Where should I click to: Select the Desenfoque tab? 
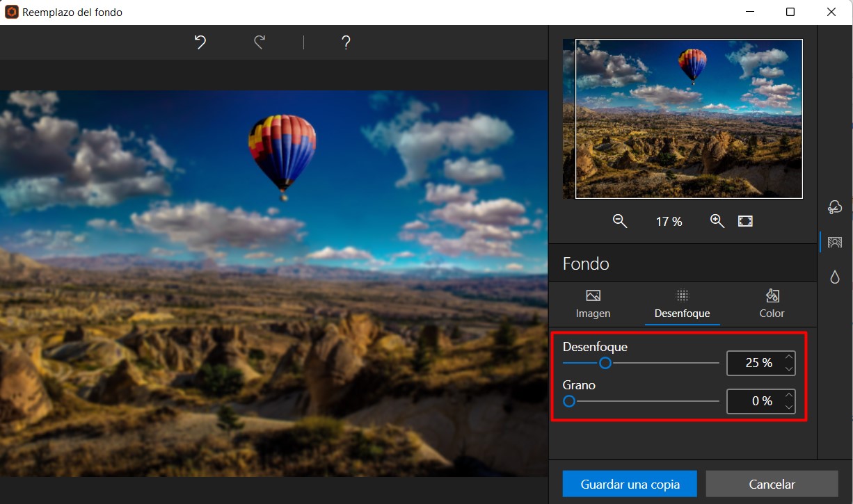pos(682,304)
